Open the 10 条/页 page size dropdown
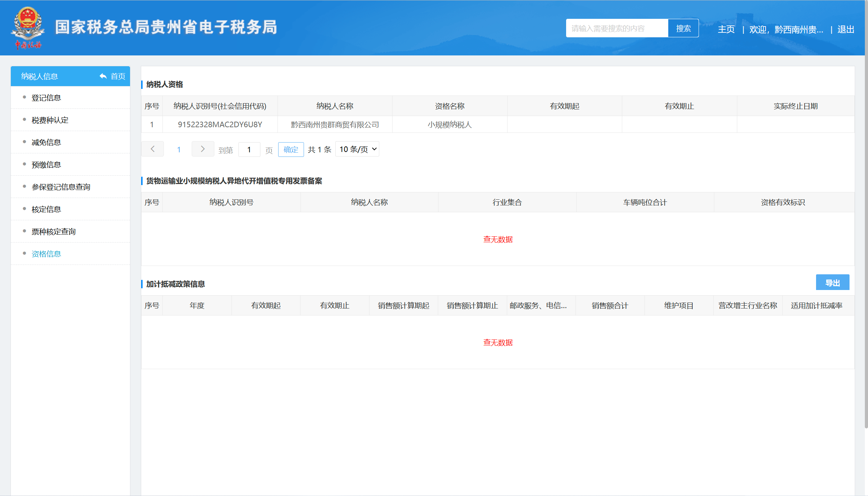 coord(357,149)
